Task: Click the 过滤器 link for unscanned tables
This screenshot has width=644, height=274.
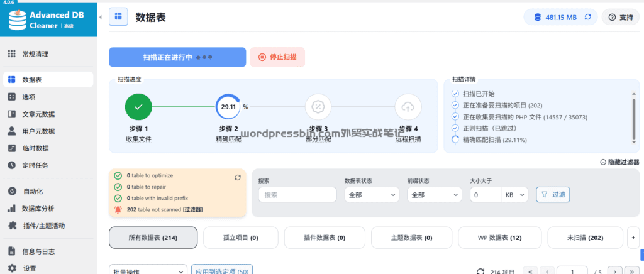Action: point(192,210)
